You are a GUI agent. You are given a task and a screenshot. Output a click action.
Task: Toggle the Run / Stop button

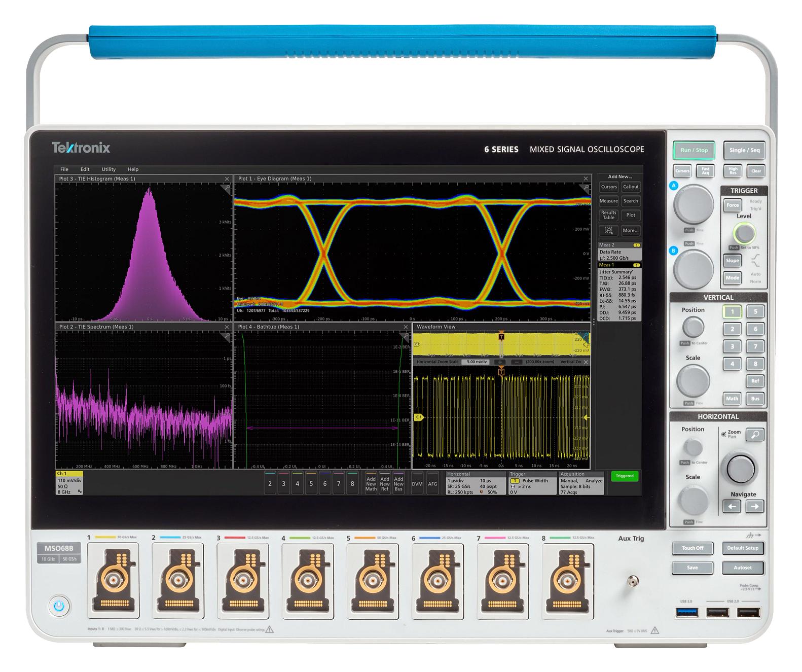(694, 150)
